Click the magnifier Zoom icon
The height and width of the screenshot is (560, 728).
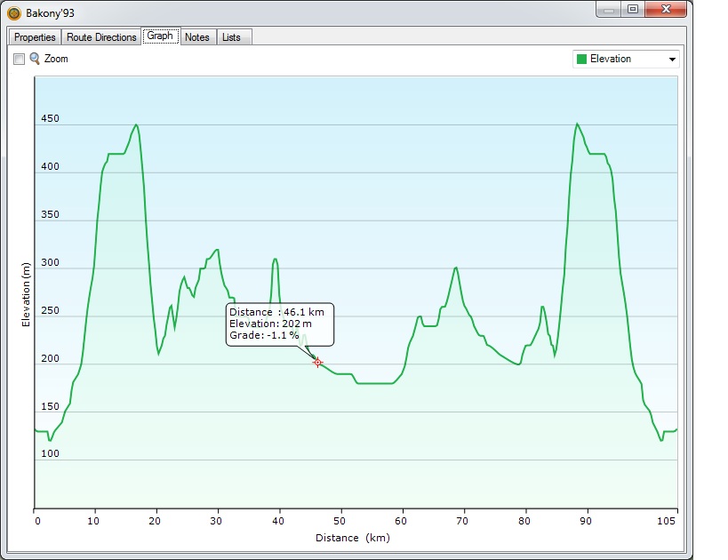point(35,59)
